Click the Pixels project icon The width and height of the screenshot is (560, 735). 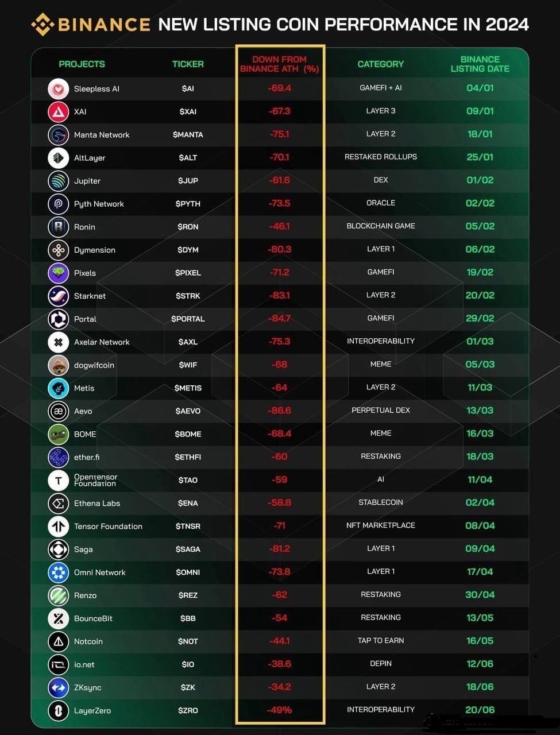point(59,273)
